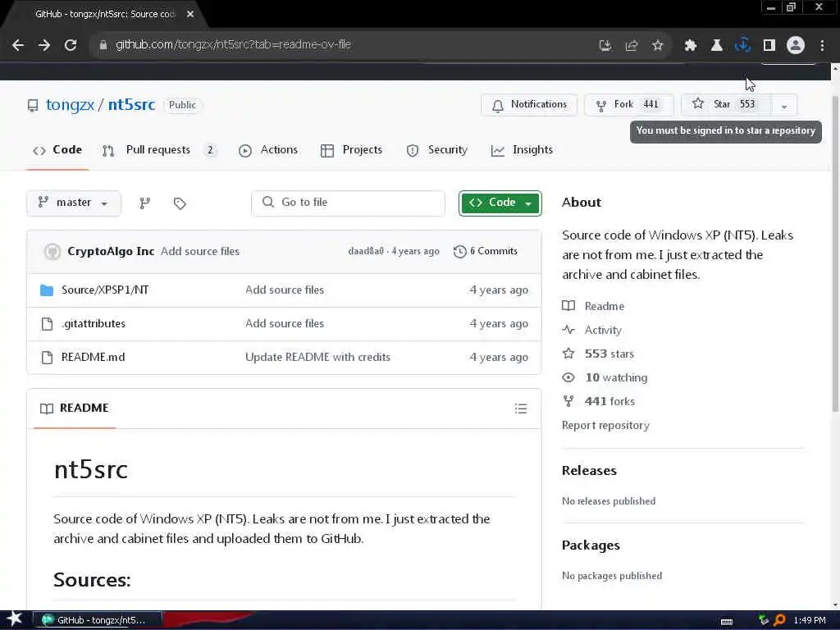The image size is (840, 630).
Task: Open the downloads icon in toolbar
Action: 743,46
